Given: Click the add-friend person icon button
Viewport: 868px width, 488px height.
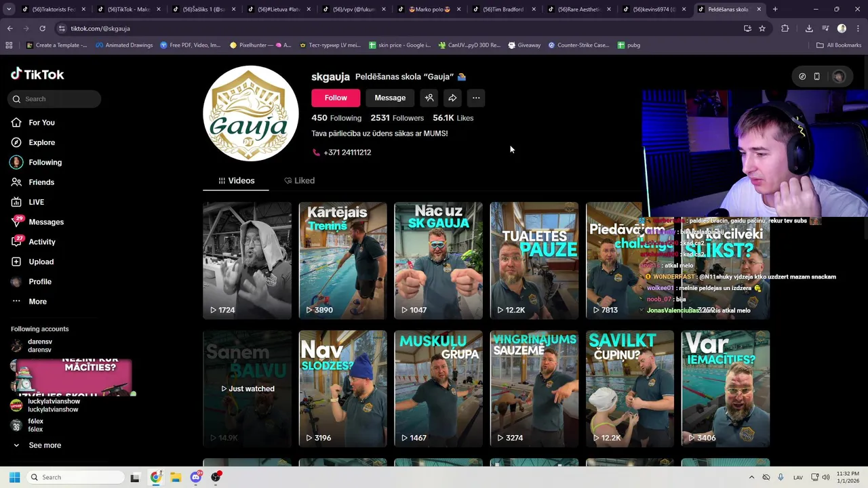Looking at the screenshot, I should [x=429, y=98].
